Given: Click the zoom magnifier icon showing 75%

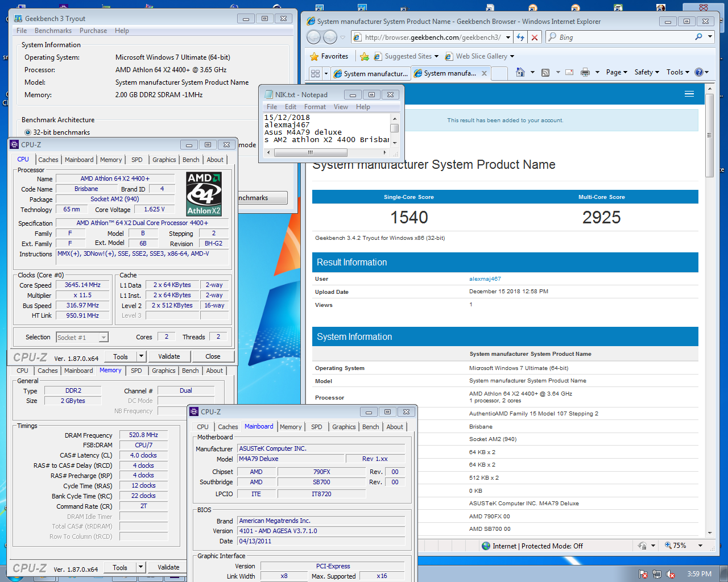Looking at the screenshot, I should point(668,546).
